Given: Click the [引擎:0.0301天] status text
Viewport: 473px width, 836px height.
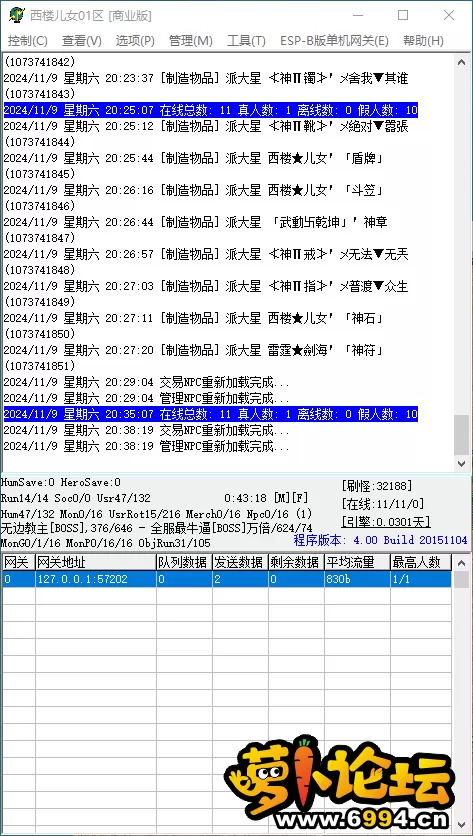Looking at the screenshot, I should pos(386,522).
